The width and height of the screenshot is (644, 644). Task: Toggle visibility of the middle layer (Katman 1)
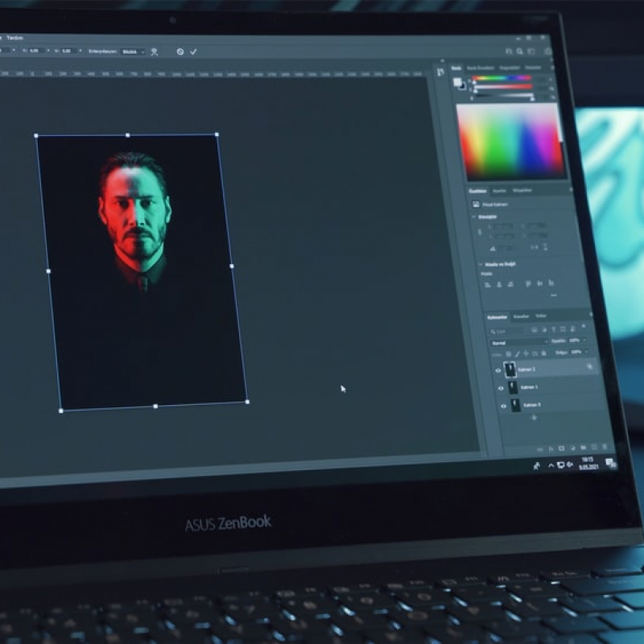click(501, 388)
